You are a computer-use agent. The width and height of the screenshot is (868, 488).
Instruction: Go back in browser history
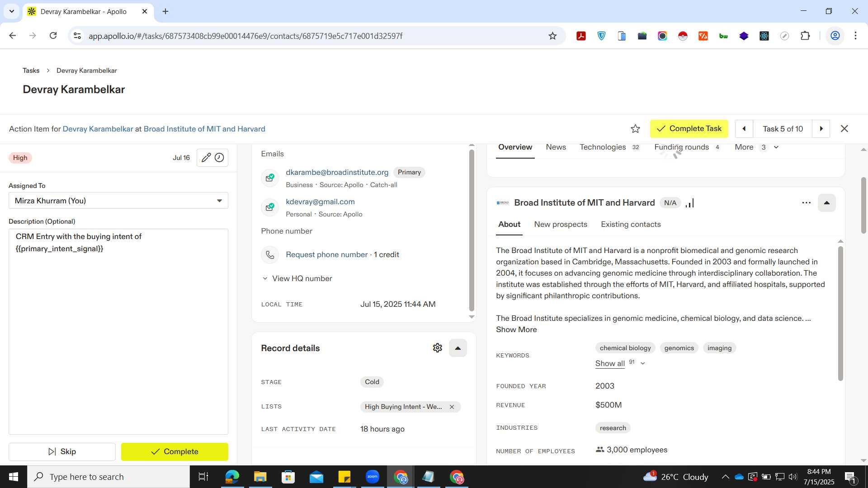(x=13, y=36)
